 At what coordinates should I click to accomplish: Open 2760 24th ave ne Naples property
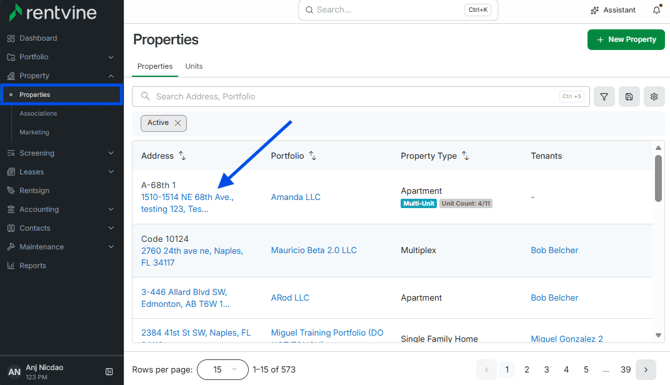pyautogui.click(x=192, y=256)
